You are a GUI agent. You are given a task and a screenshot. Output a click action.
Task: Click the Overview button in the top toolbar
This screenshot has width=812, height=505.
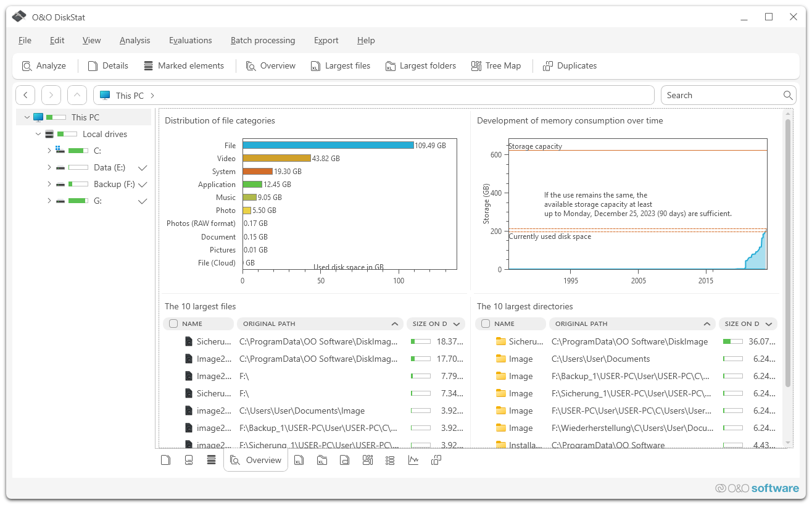(x=271, y=65)
